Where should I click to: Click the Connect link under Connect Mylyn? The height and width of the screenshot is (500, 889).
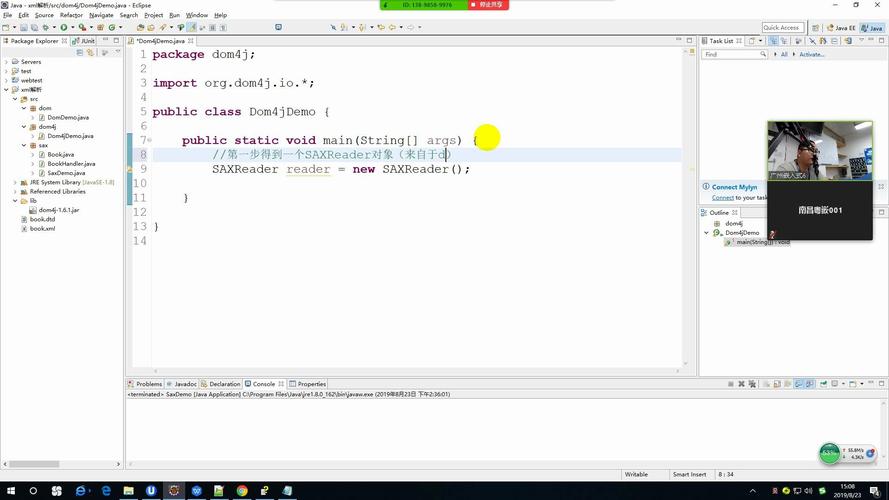(722, 198)
